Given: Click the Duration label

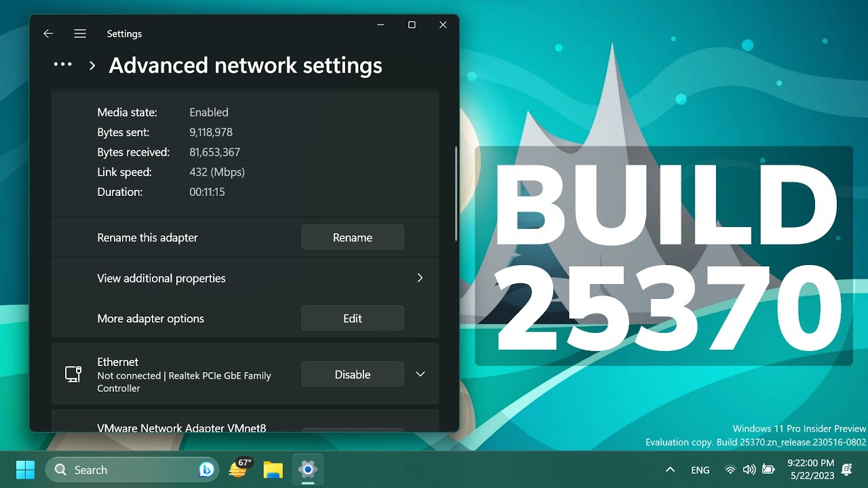Looking at the screenshot, I should (x=119, y=192).
